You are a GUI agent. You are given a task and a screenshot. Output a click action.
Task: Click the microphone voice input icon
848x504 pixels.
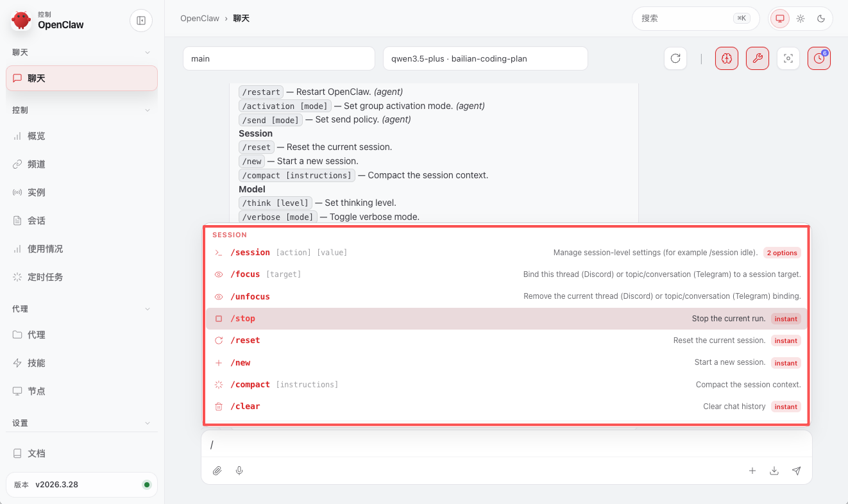239,471
